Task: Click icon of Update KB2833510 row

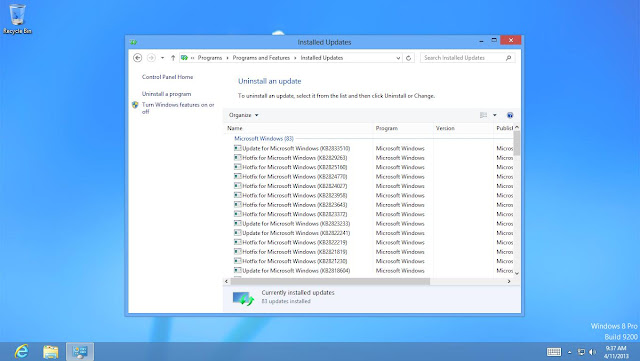Action: pos(238,148)
